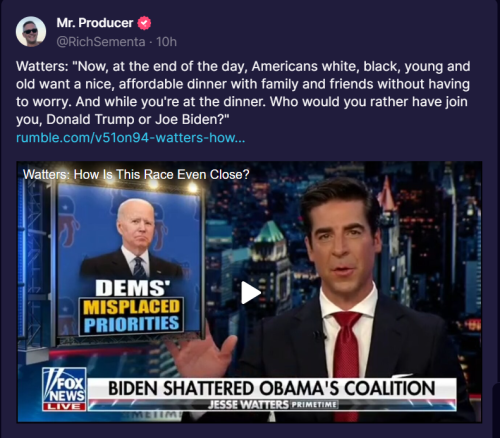Click the portrait photo inside the blue graphic
The image size is (500, 438).
[x=133, y=238]
